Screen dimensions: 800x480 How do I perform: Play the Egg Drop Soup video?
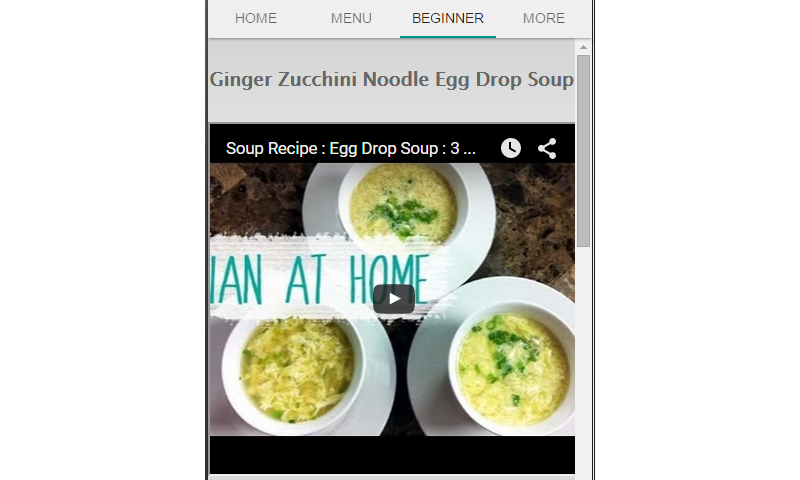[393, 298]
